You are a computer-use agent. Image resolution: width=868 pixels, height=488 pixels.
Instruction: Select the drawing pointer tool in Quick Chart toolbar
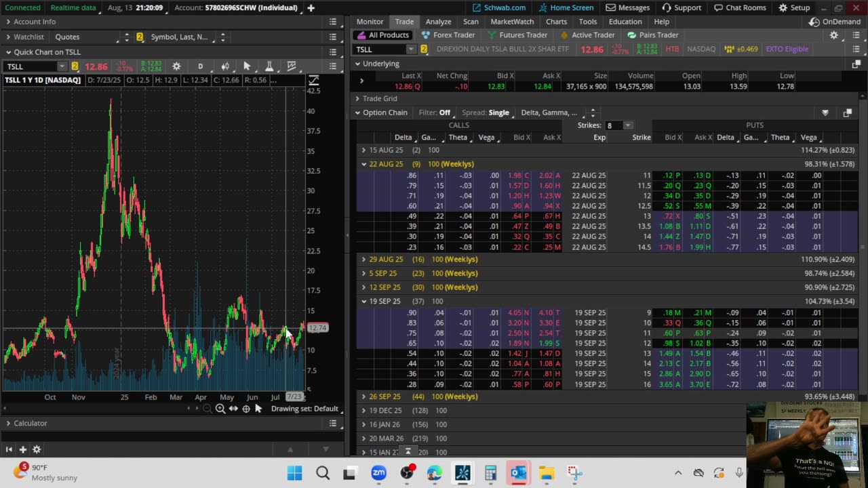pos(247,66)
